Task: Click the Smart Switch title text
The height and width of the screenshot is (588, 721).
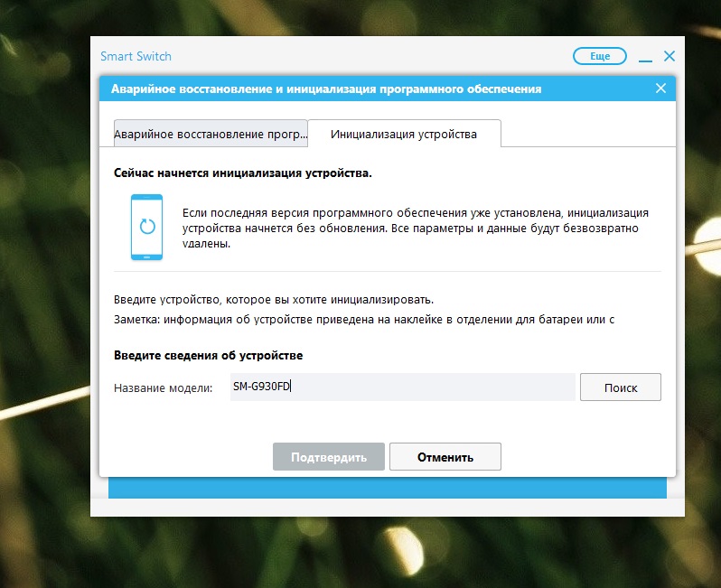Action: (136, 56)
